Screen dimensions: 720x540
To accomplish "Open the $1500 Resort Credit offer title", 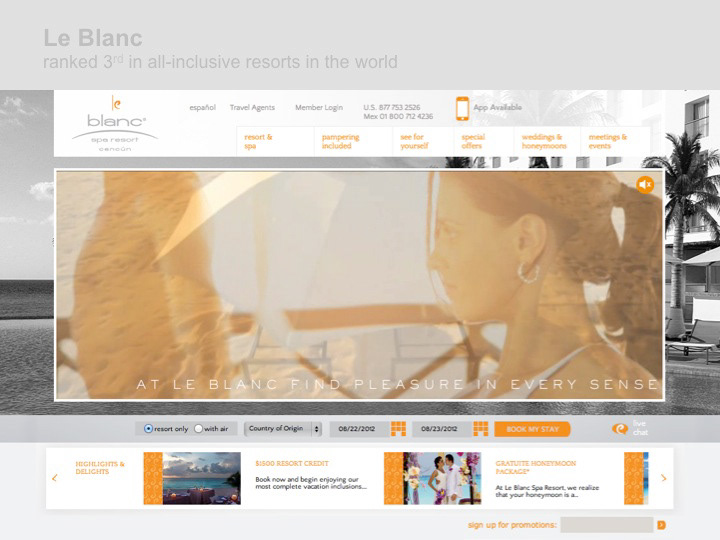I will [292, 464].
